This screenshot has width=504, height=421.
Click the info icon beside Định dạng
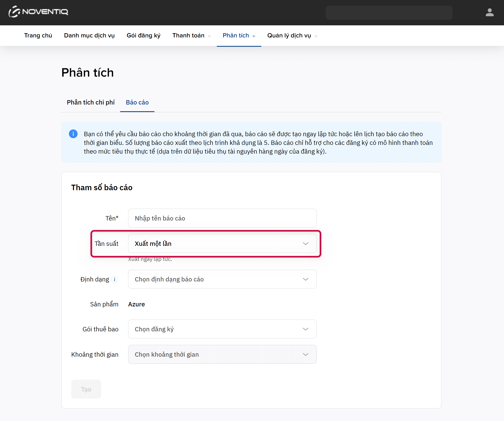(x=115, y=279)
